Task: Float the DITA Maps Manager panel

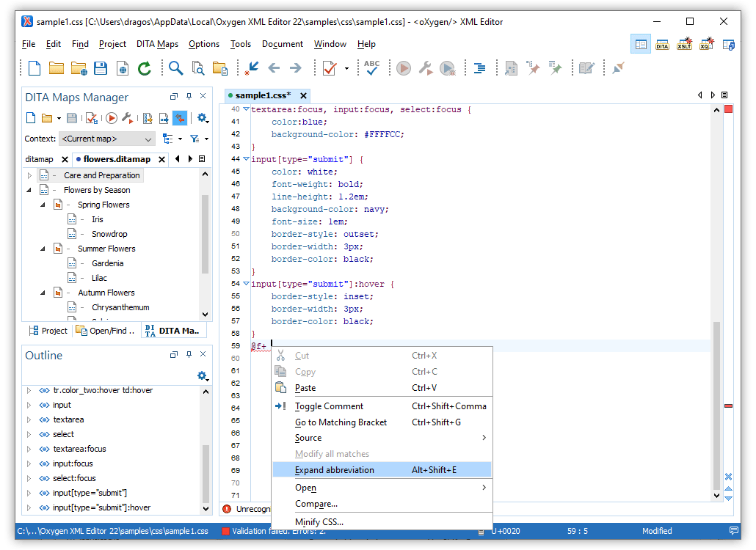Action: [x=174, y=96]
